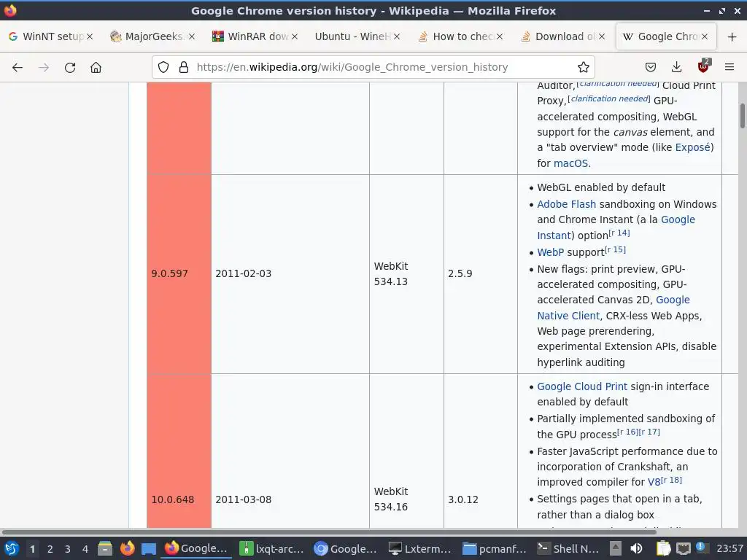Close the Google Chrome version history tab
Image resolution: width=747 pixels, height=560 pixels.
click(x=705, y=36)
